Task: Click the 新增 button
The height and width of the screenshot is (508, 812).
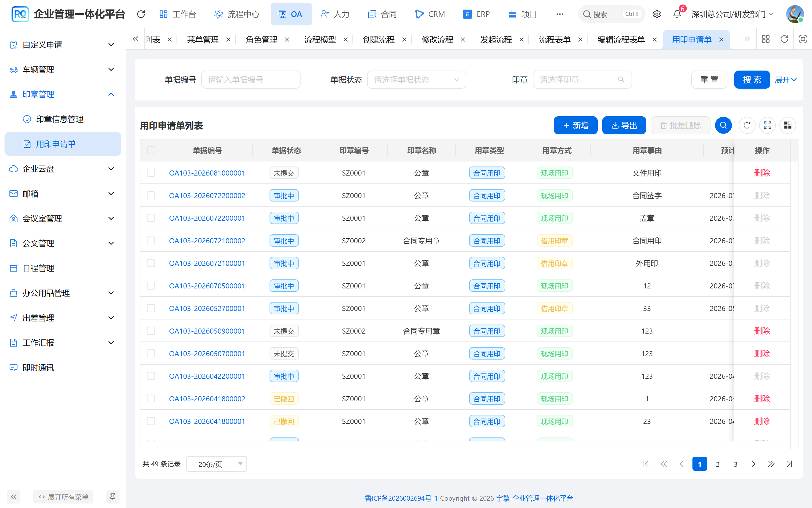Action: click(575, 125)
